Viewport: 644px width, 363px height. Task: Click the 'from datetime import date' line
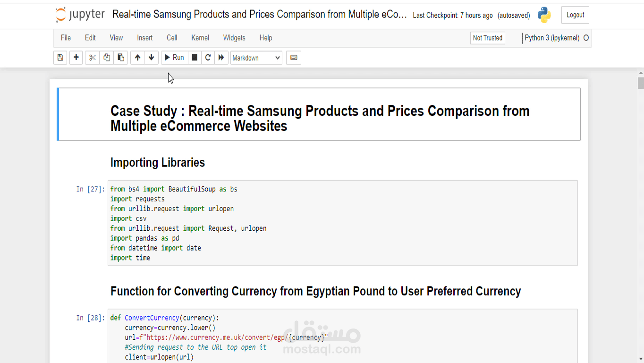tap(156, 248)
